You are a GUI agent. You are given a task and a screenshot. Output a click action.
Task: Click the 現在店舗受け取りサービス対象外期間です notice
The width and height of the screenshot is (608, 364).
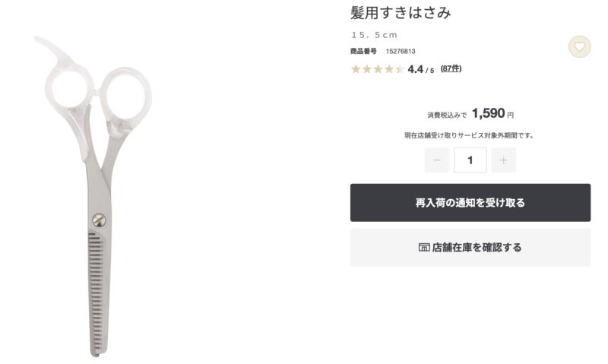469,135
